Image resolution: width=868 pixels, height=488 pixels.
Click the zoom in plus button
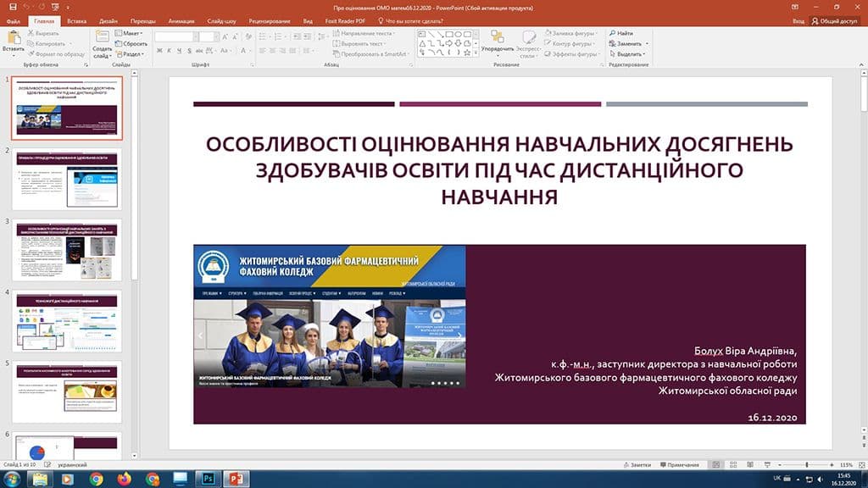click(832, 465)
